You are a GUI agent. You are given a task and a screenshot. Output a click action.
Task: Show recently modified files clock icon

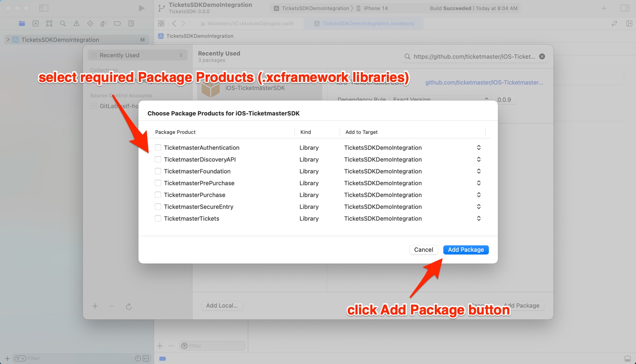pos(138,359)
